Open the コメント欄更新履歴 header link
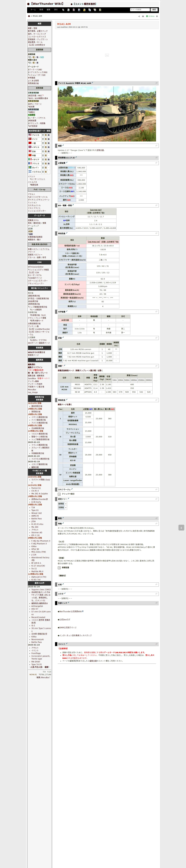 85,4
